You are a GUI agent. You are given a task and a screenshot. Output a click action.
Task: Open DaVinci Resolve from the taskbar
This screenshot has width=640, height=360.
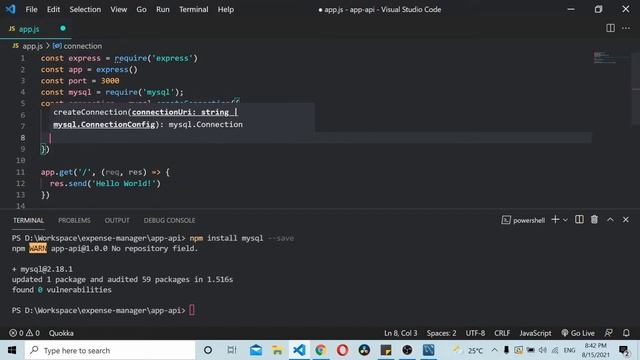[364, 350]
